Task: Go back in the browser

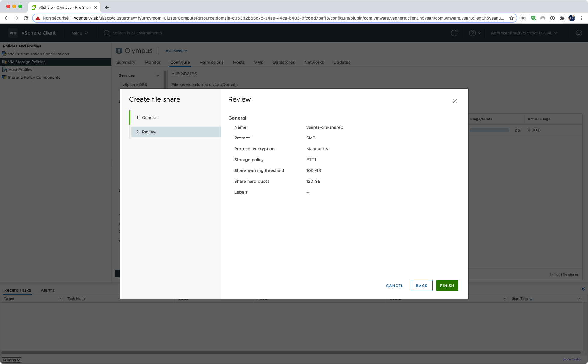Action: coord(7,18)
